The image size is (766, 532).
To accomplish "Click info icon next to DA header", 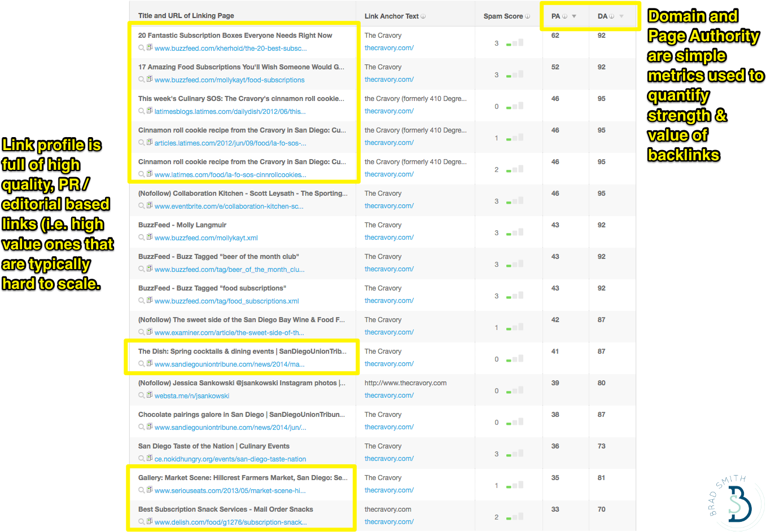I will click(612, 16).
